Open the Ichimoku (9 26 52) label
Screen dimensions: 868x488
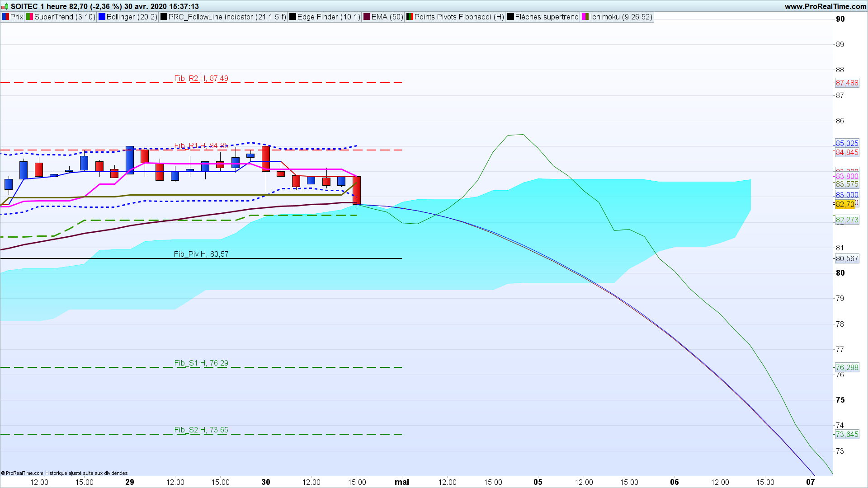tap(621, 17)
